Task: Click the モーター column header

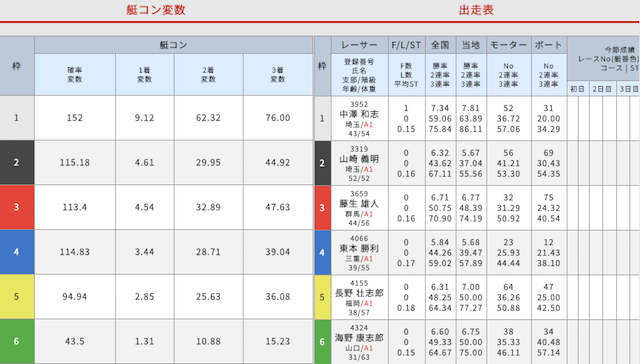Action: (509, 45)
